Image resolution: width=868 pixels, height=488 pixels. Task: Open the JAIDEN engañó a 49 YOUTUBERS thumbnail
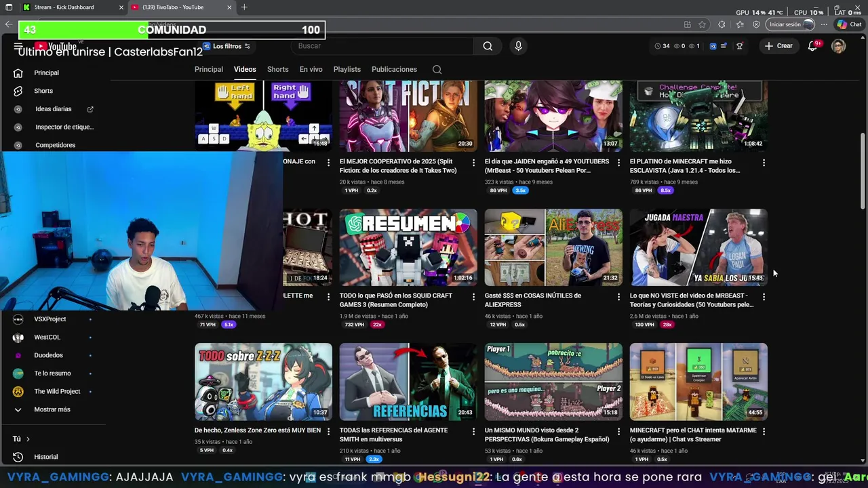[553, 116]
